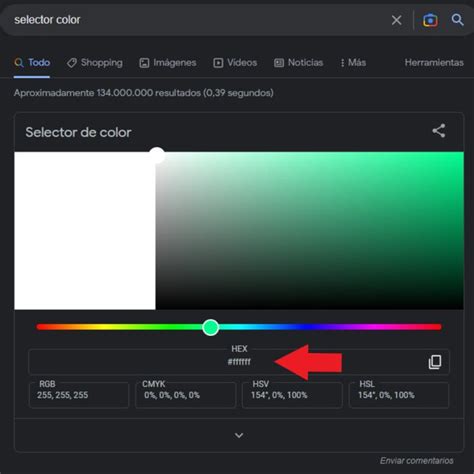The image size is (474, 474).
Task: Open Google Lens camera search icon
Action: [x=430, y=20]
